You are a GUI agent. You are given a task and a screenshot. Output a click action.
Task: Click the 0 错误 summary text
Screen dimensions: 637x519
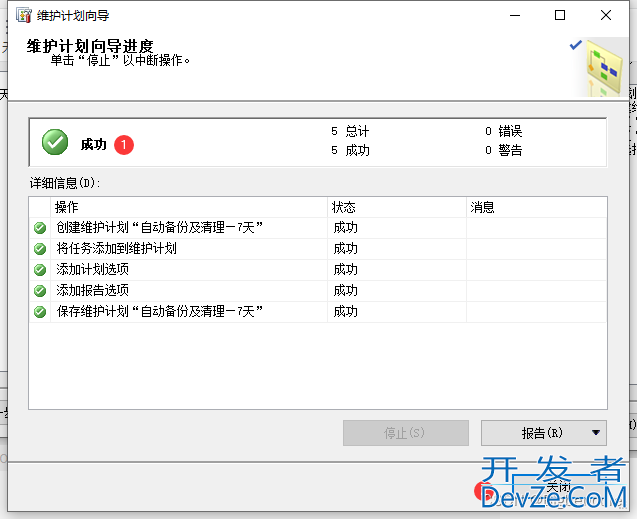tap(503, 132)
